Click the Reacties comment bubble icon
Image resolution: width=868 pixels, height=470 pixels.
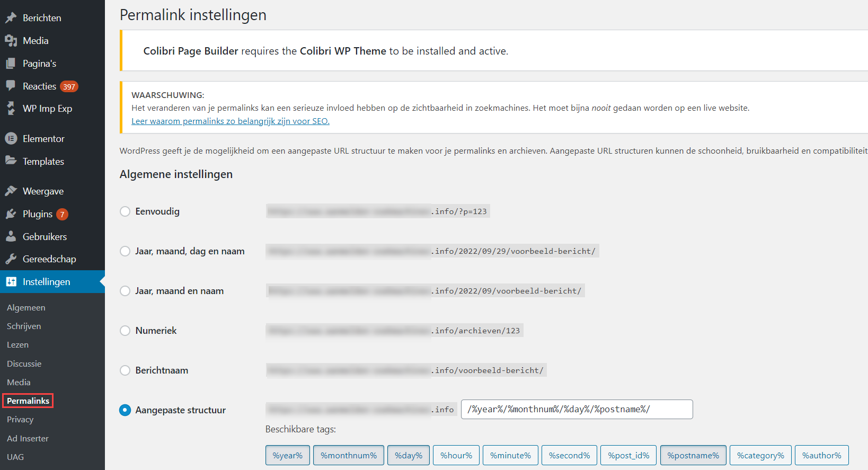click(11, 86)
